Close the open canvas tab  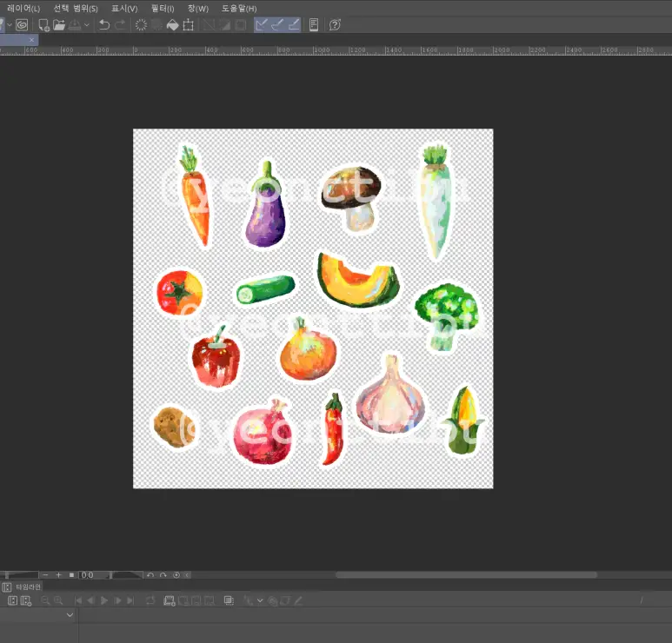[x=32, y=40]
